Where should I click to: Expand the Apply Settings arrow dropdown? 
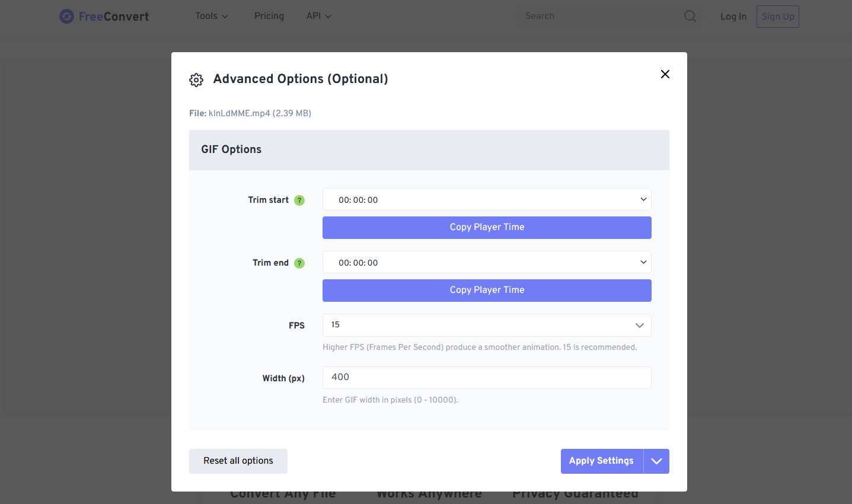coord(656,461)
